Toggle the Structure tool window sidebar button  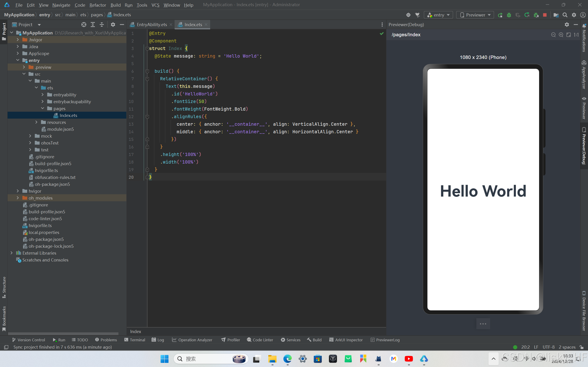coord(4,287)
